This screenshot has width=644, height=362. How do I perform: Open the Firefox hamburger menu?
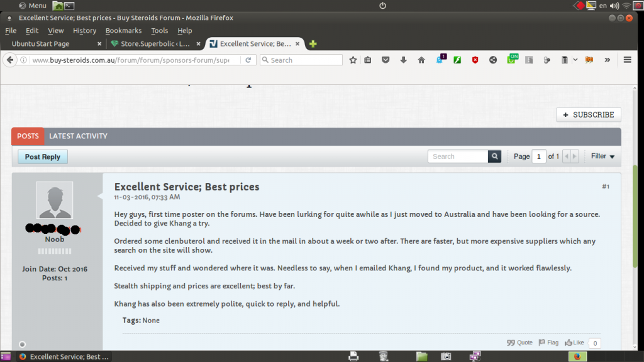[627, 60]
